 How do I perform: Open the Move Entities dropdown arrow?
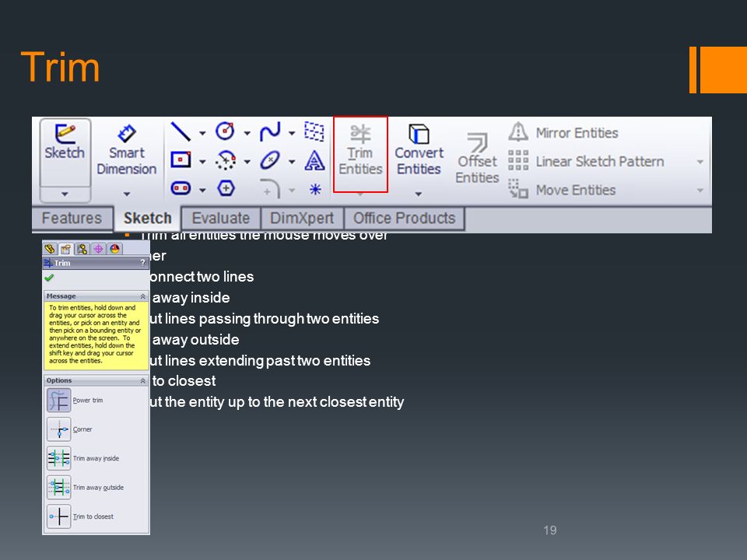point(700,191)
